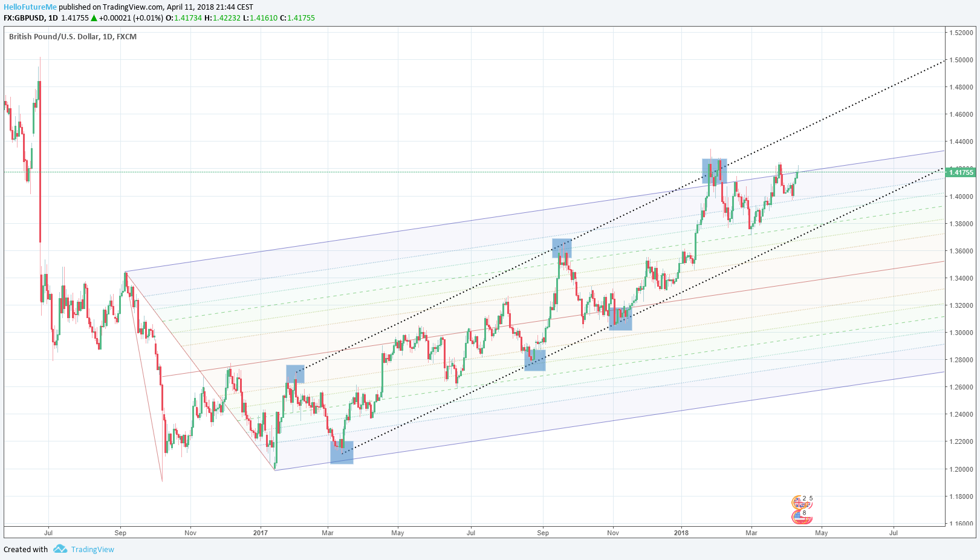Viewport: 980px width, 560px height.
Task: Click the green up-arrow price change indicator
Action: (94, 18)
